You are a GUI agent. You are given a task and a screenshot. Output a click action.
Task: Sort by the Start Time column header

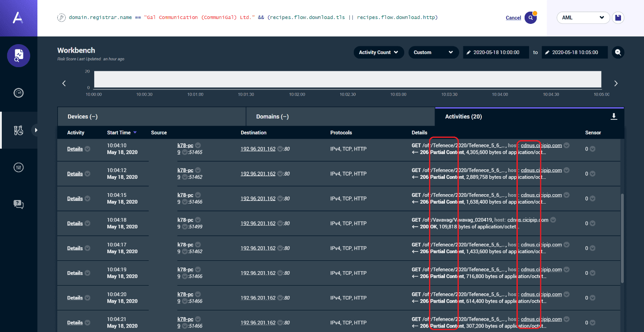119,133
